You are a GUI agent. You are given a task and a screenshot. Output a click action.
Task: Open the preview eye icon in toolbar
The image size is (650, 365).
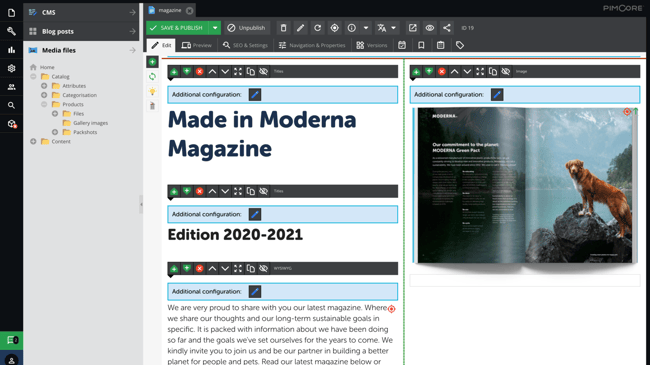[x=429, y=28]
